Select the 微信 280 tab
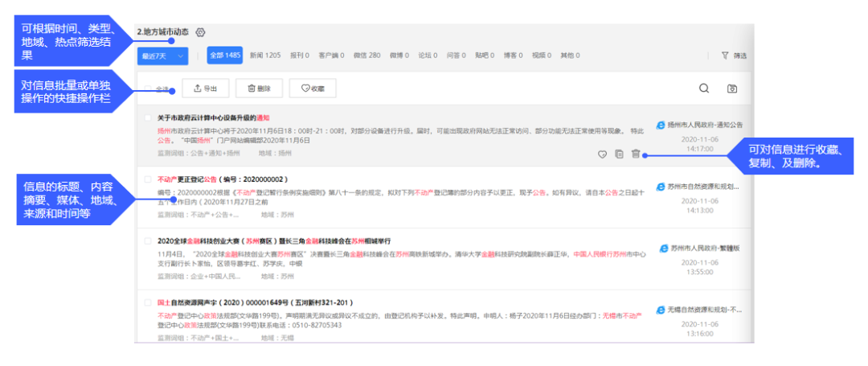 tap(366, 56)
